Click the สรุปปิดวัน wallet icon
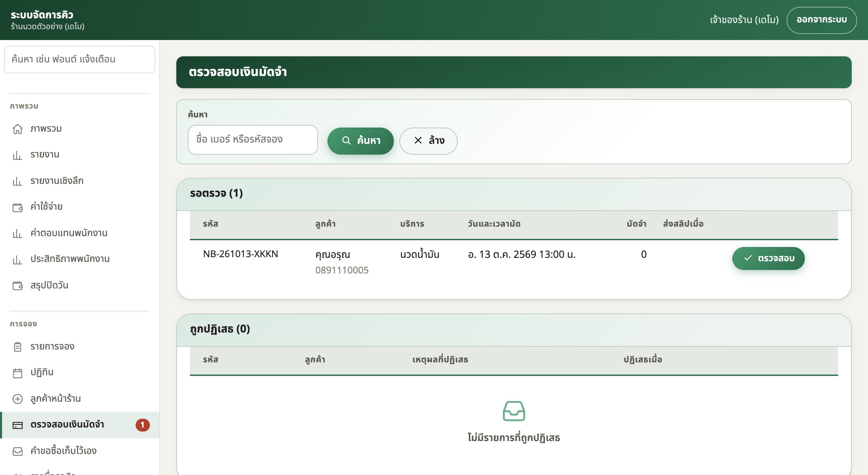Screen dimensions: 868x475 pyautogui.click(x=18, y=286)
